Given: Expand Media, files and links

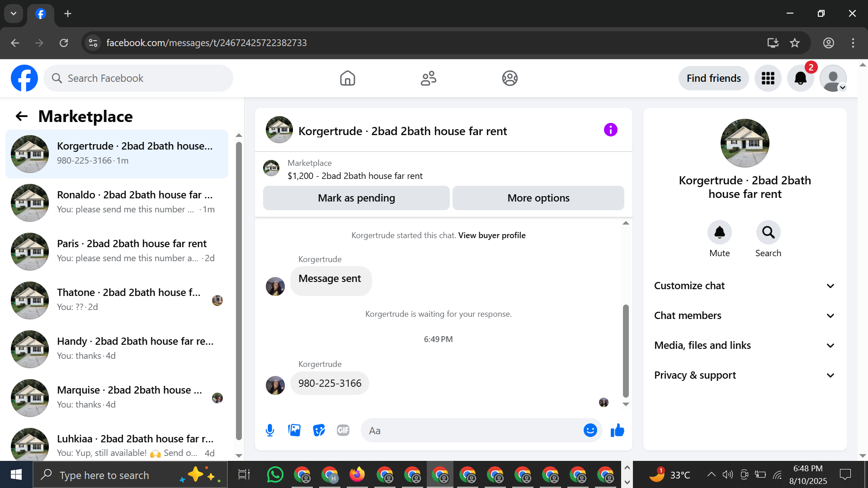Looking at the screenshot, I should click(x=745, y=345).
